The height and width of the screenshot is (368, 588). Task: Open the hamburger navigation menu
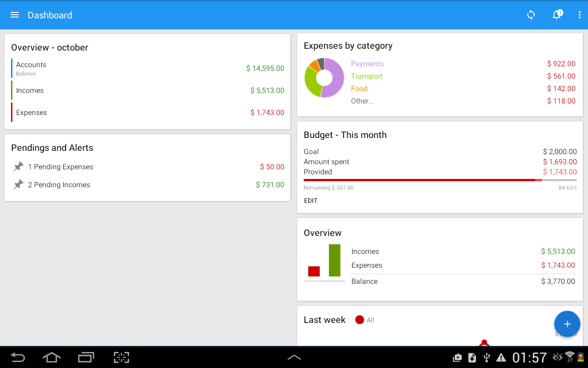[x=15, y=15]
